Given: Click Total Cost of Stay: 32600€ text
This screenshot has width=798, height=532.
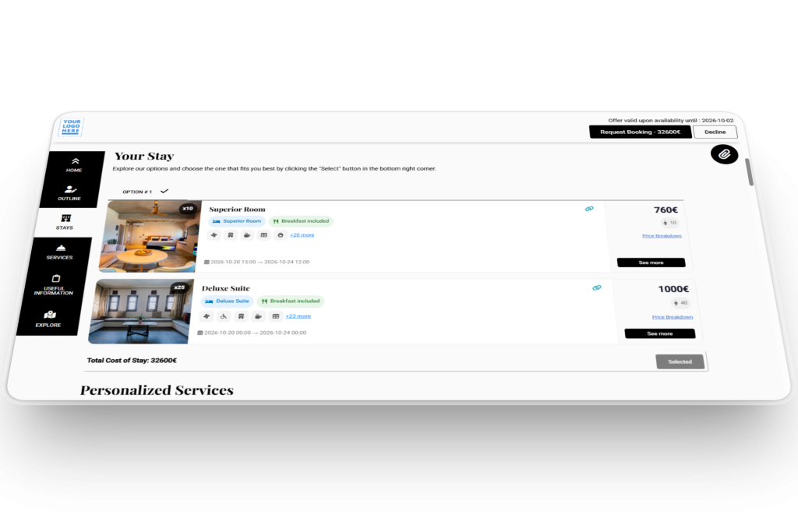Looking at the screenshot, I should point(132,360).
